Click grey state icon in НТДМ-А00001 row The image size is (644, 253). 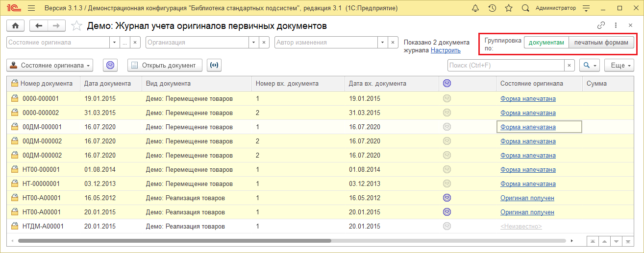pos(446,226)
